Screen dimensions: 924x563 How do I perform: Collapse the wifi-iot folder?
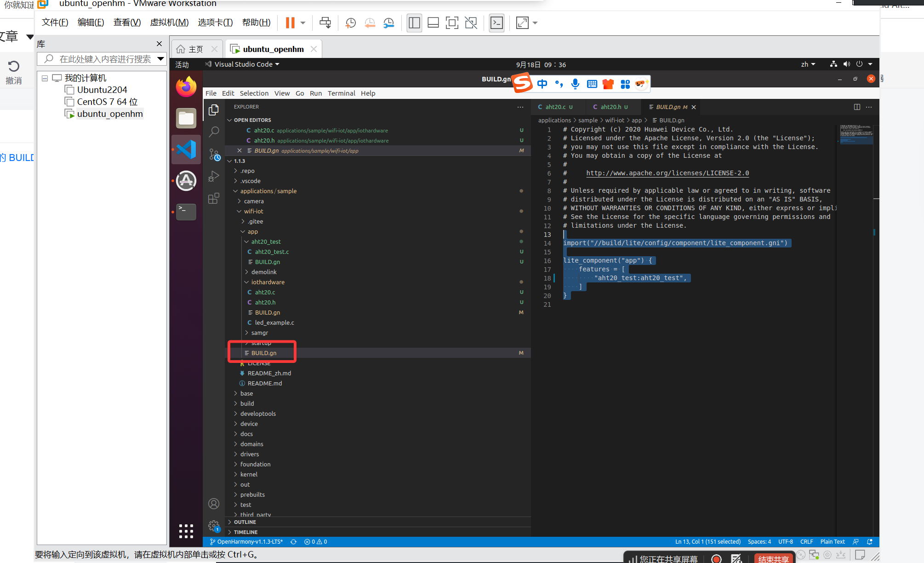click(x=253, y=211)
